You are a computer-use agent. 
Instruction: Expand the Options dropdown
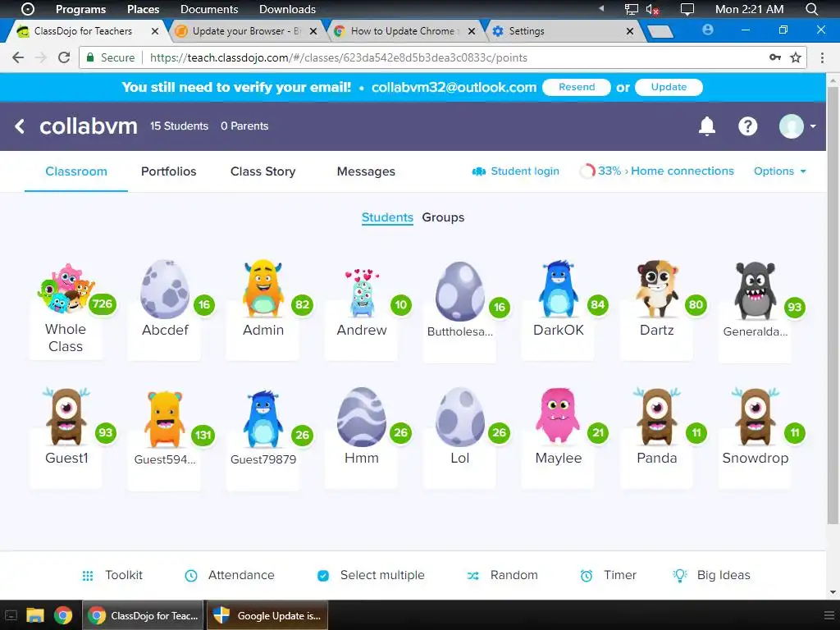(x=780, y=171)
